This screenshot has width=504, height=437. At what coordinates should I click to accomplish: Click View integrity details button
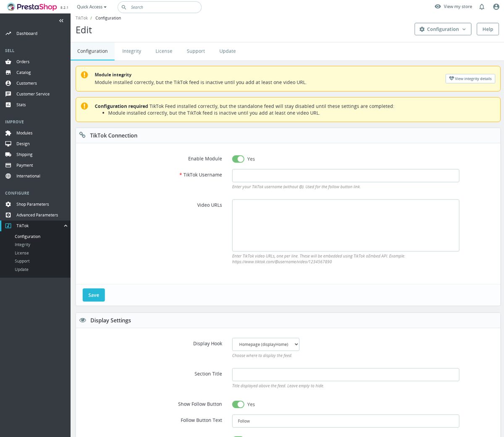click(470, 79)
